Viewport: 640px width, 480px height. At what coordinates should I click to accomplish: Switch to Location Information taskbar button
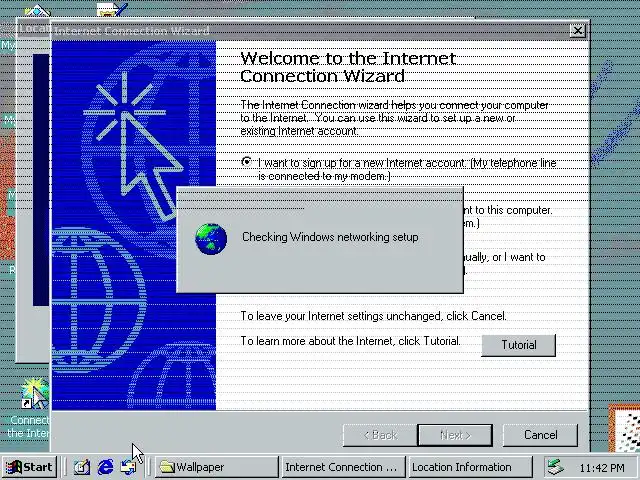click(x=470, y=467)
